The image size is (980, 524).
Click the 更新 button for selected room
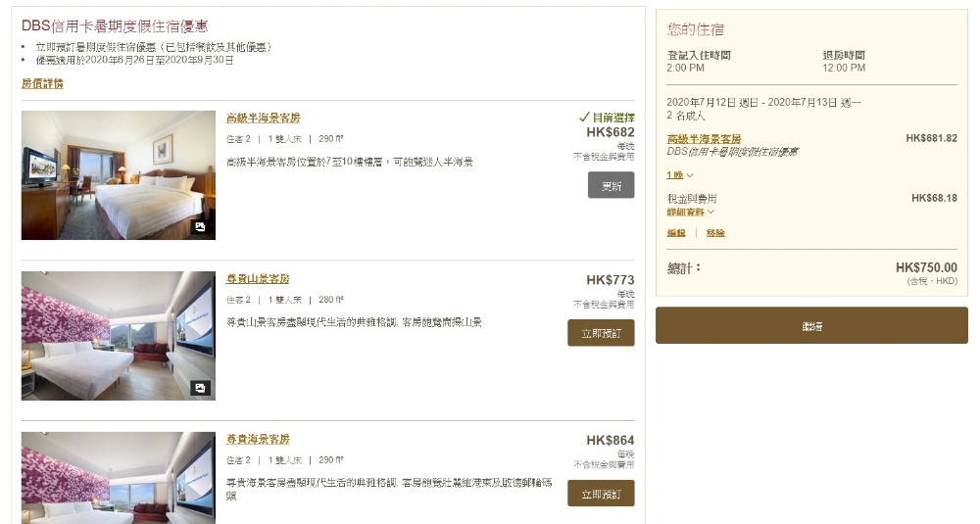click(x=611, y=185)
